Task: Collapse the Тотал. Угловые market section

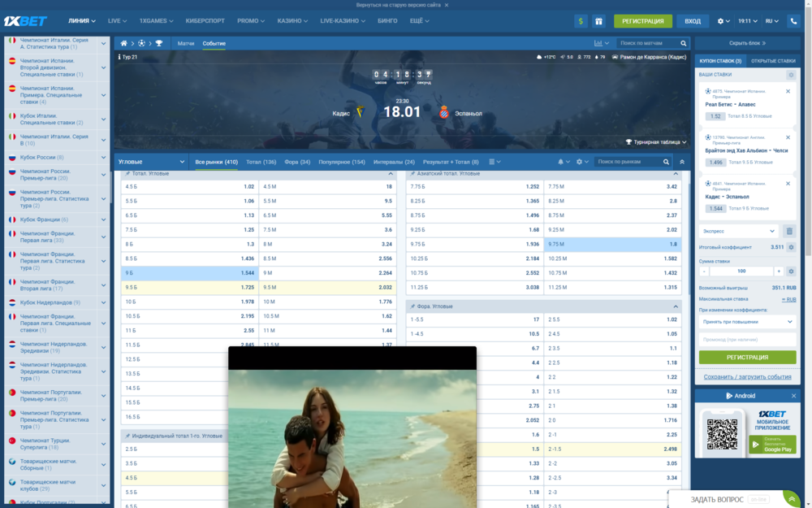Action: (391, 174)
